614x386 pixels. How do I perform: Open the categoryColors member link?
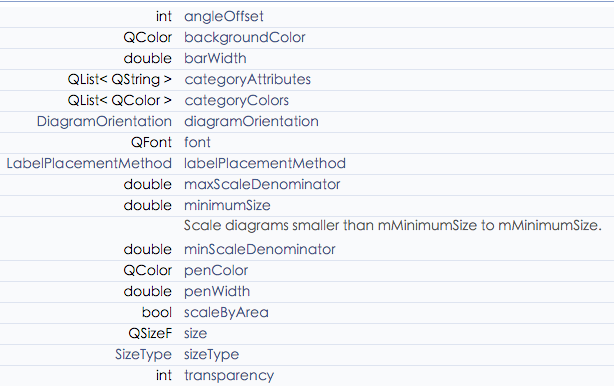coord(237,101)
